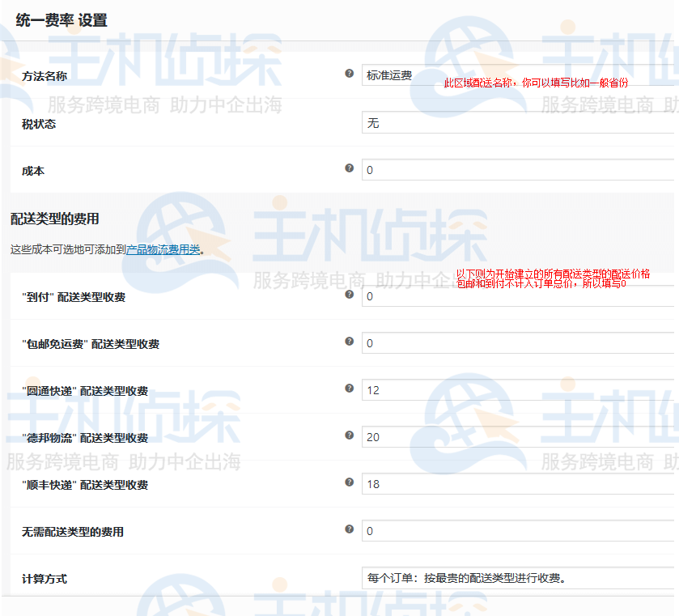Open the 计算方式 dropdown
Screen dimensions: 679x616
[518, 578]
